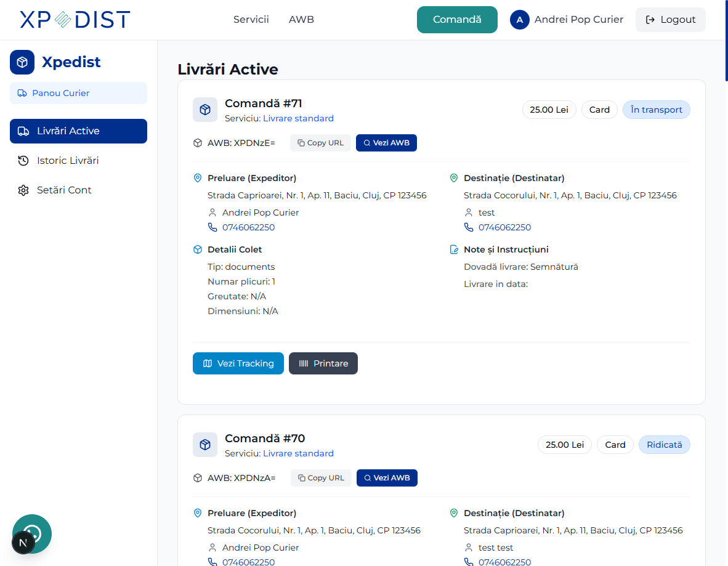The image size is (728, 566).
Task: Click the Xpedist sidebar box icon
Action: 22,62
